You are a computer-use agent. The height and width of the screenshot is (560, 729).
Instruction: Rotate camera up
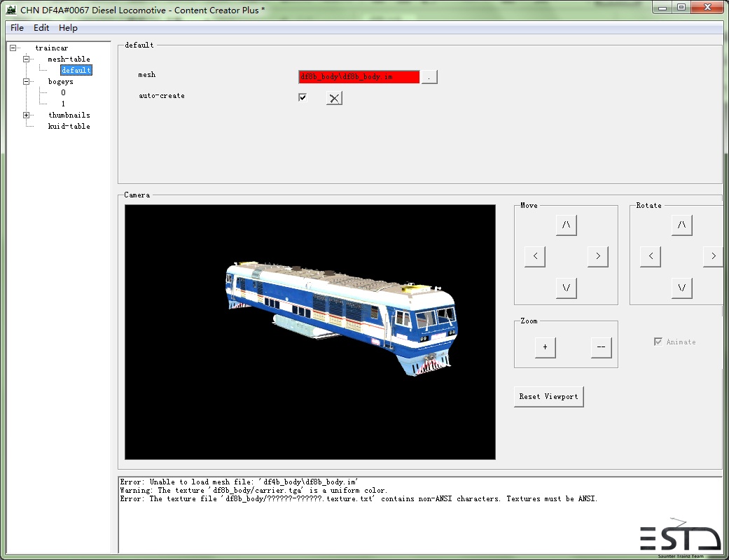681,225
